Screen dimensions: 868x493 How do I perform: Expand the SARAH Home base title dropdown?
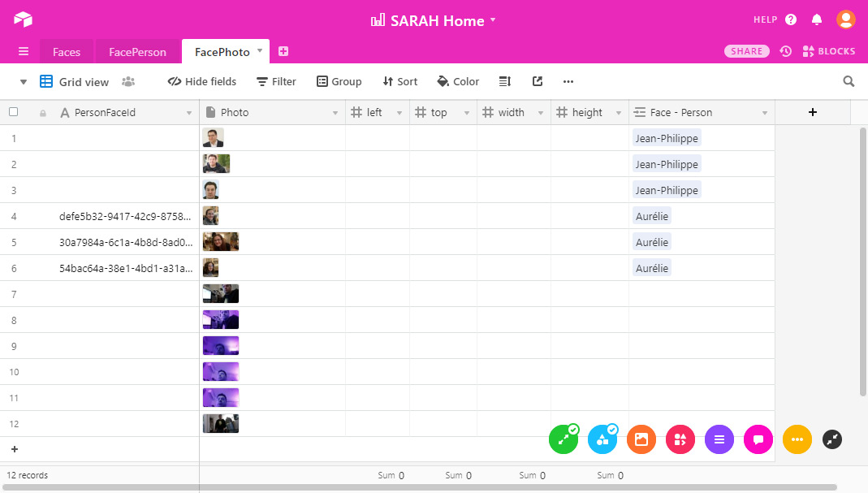(493, 20)
